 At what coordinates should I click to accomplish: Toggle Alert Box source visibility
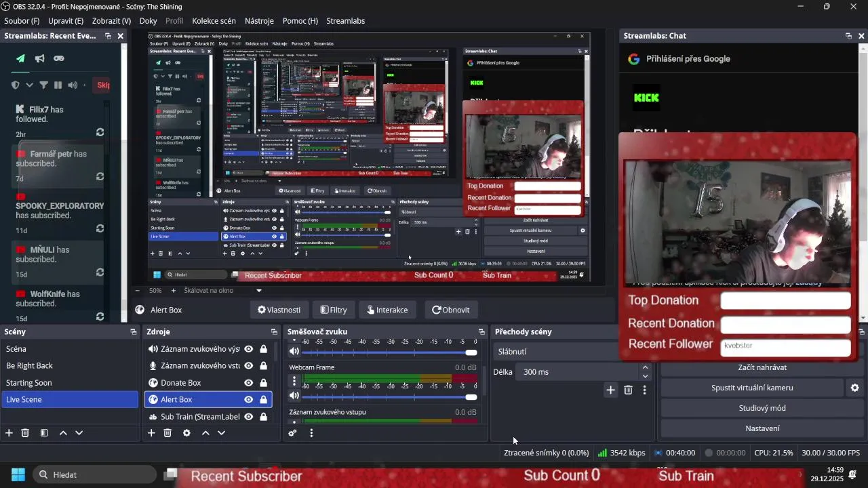[x=249, y=400]
